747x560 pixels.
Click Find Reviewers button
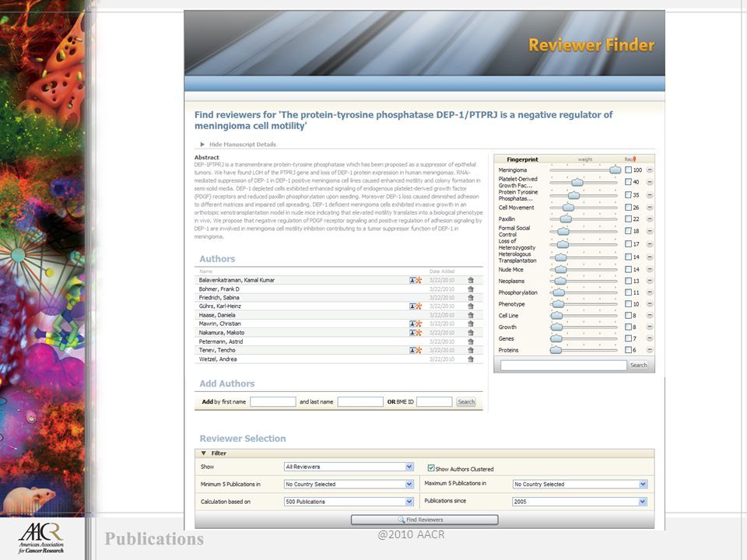coord(425,520)
